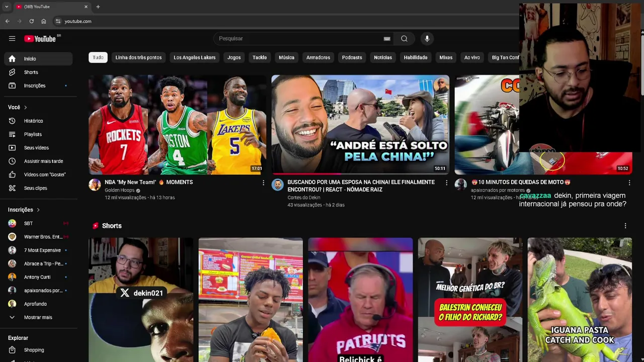Open a new browser tab
Image resolution: width=644 pixels, height=362 pixels.
[98, 7]
